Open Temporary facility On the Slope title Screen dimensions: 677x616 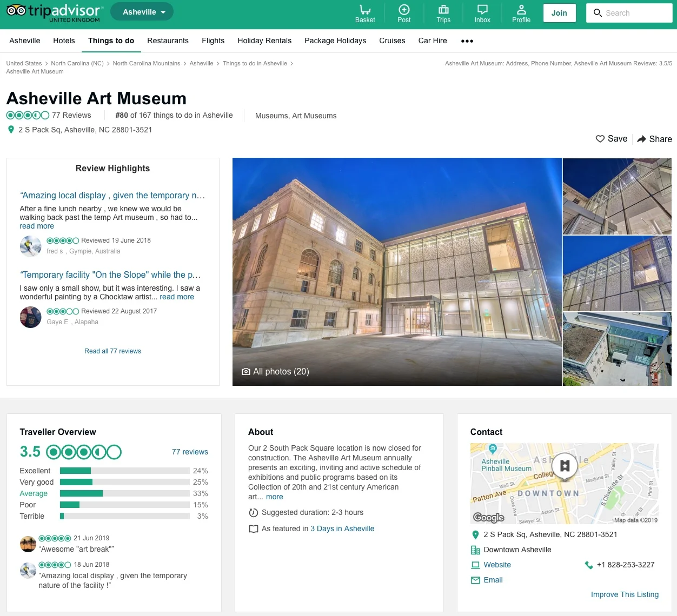[110, 275]
